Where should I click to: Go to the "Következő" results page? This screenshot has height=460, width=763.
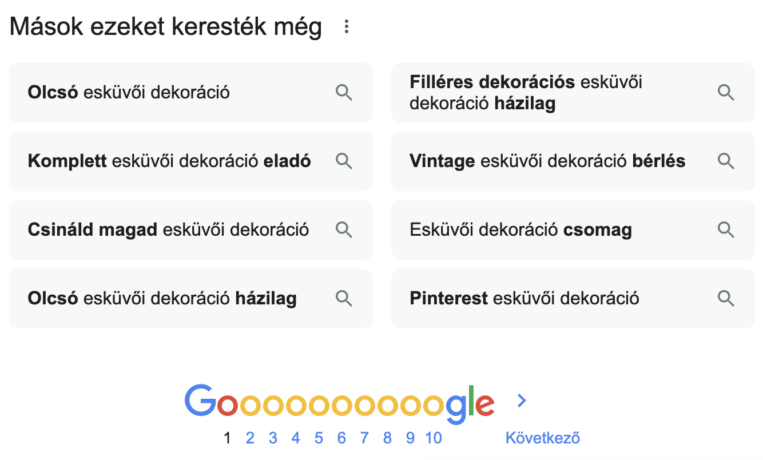(x=542, y=438)
